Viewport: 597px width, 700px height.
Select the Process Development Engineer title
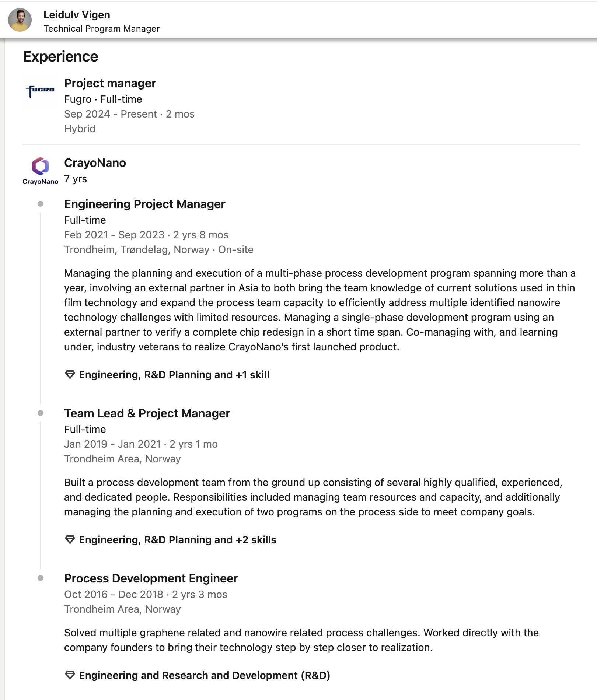coord(151,578)
